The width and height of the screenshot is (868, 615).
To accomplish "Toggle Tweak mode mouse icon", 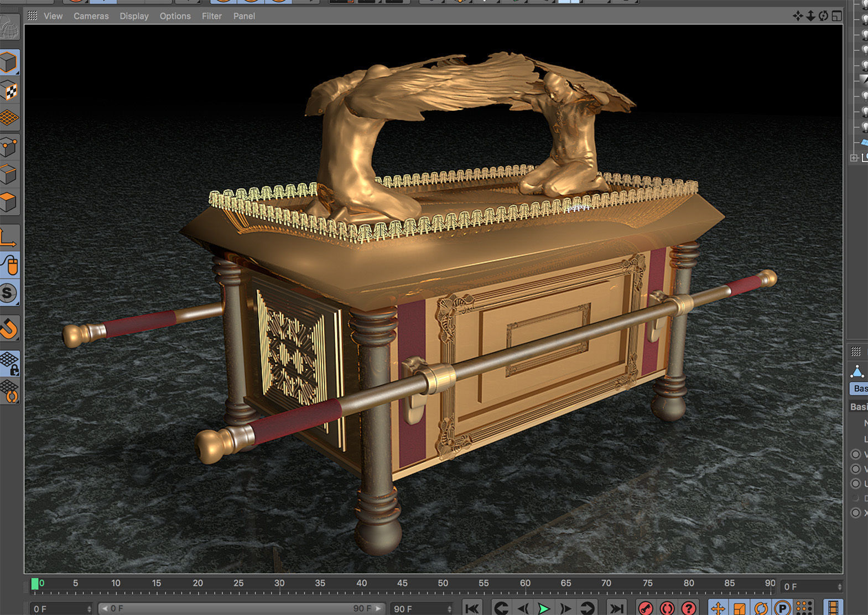I will pos(9,265).
